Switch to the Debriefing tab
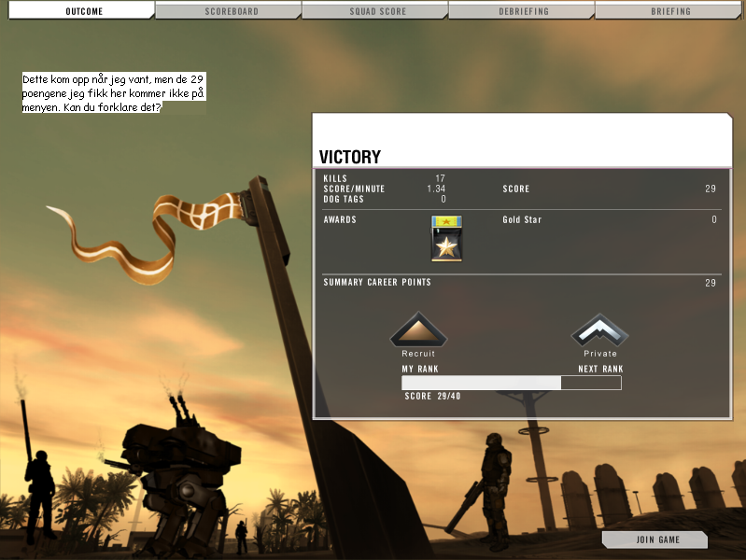The height and width of the screenshot is (560, 746). [x=521, y=10]
